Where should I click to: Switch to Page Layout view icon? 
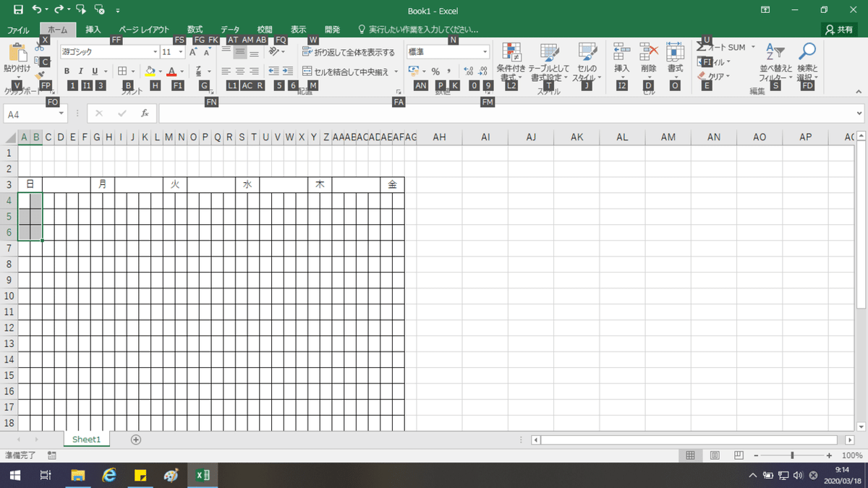tap(715, 455)
